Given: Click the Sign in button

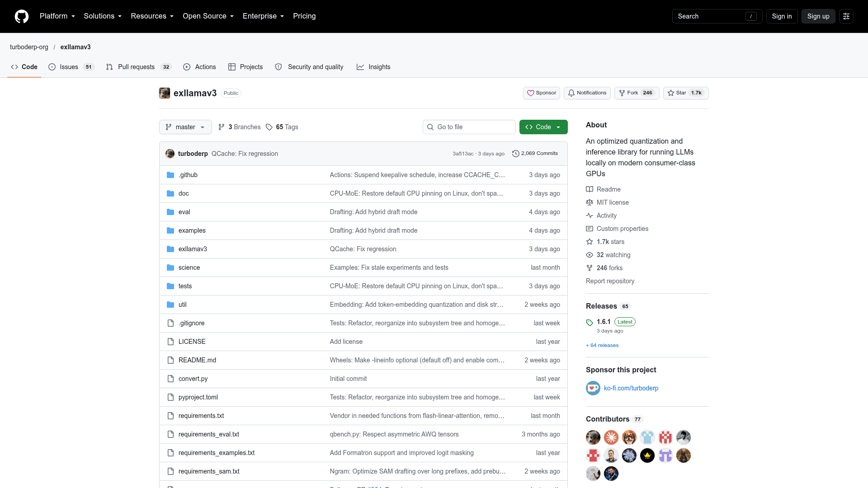Looking at the screenshot, I should coord(782,16).
